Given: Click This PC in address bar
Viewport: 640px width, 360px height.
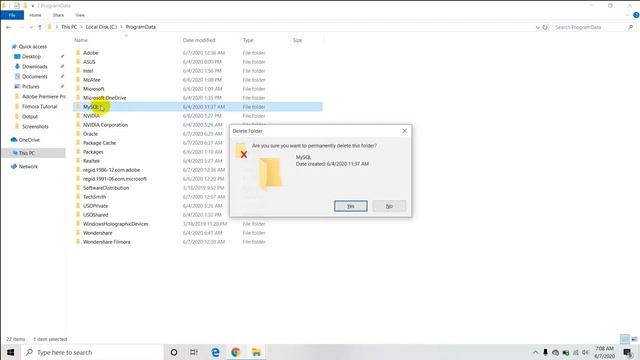Looking at the screenshot, I should click(x=69, y=27).
